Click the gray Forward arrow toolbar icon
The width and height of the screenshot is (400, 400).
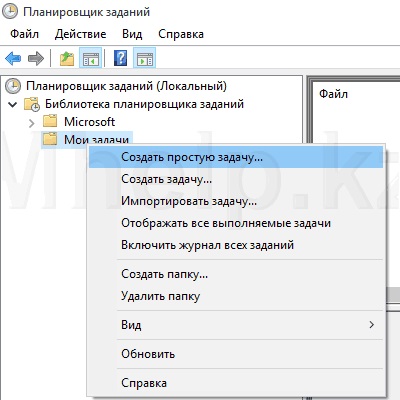[x=36, y=58]
